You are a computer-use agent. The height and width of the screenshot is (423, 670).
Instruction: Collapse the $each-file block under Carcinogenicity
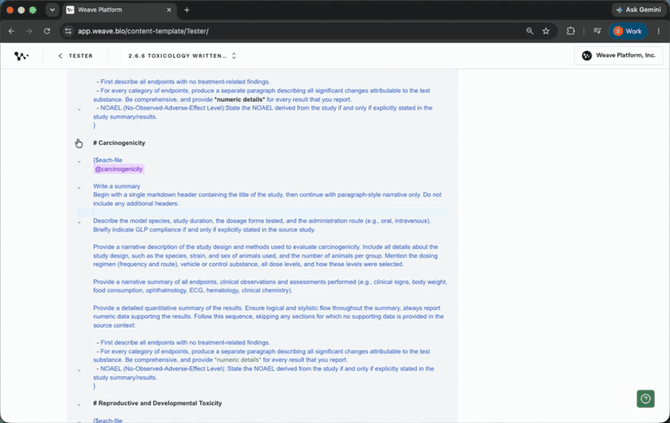point(79,162)
